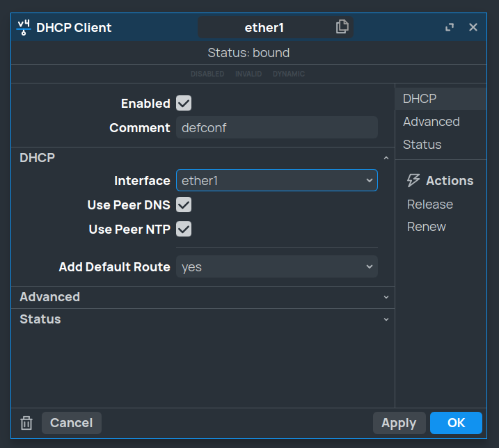
Task: Click the ether1 title field
Action: tap(276, 27)
